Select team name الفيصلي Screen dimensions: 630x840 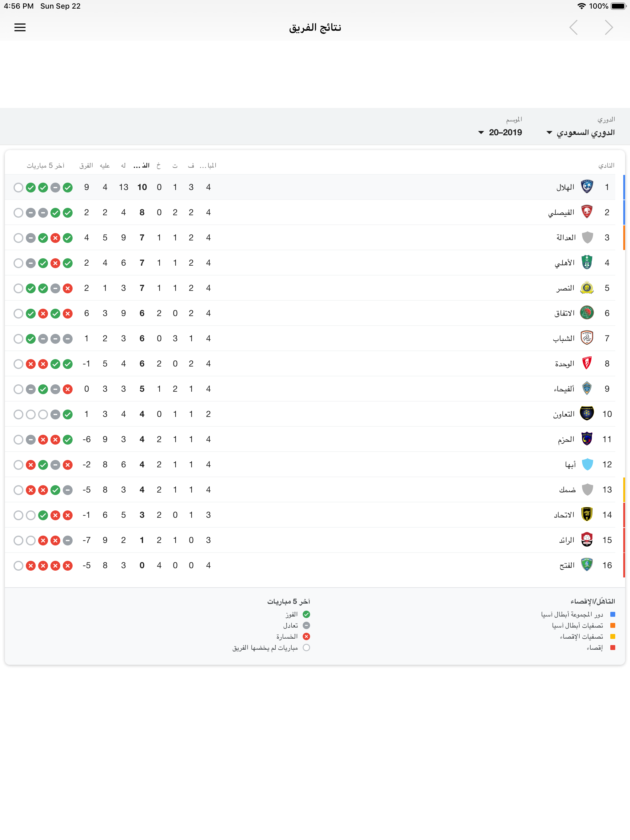(x=561, y=213)
